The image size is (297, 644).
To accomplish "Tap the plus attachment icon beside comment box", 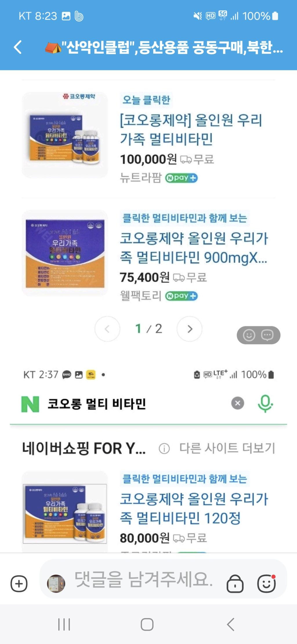I will point(19,583).
